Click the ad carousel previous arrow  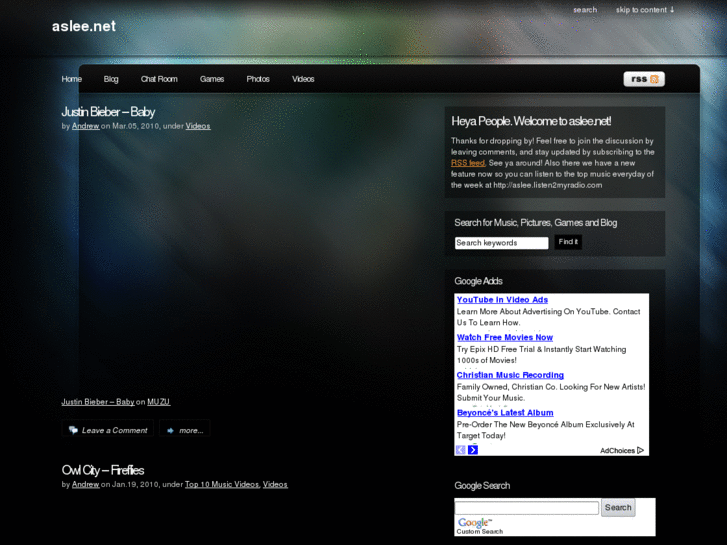click(460, 450)
